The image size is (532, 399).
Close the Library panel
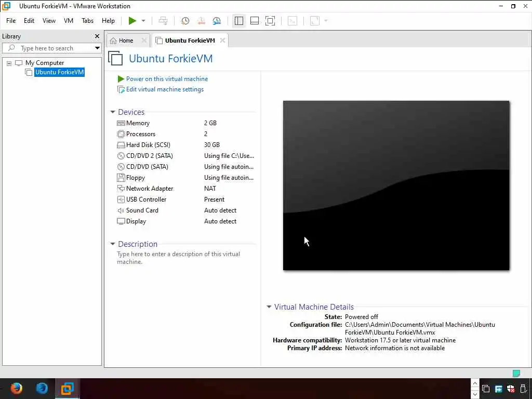[x=97, y=36]
